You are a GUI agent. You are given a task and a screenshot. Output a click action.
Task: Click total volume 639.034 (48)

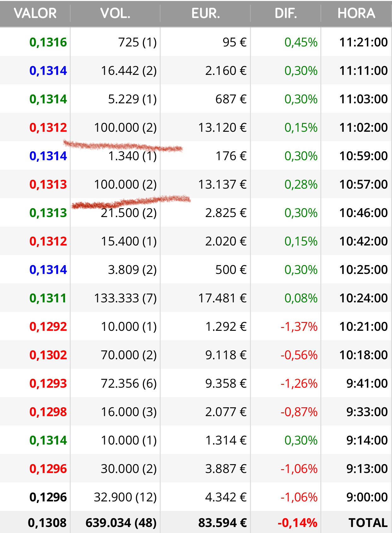[121, 523]
